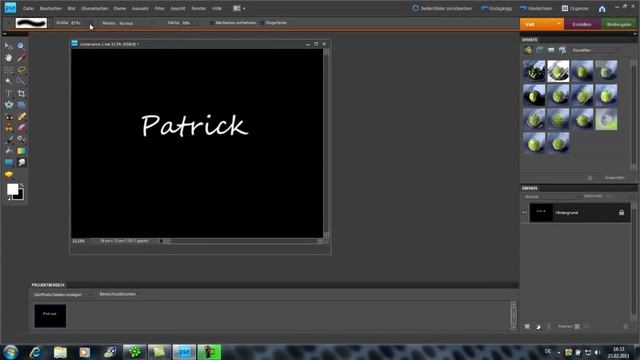Select the Smudge finger tool
The height and width of the screenshot is (360, 640).
[x=21, y=162]
